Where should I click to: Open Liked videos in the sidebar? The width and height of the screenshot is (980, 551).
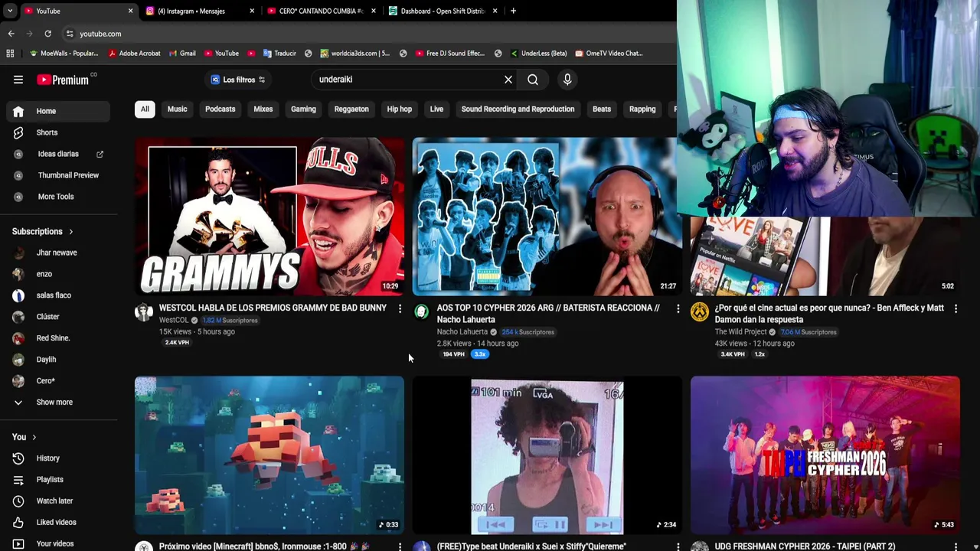coord(58,523)
